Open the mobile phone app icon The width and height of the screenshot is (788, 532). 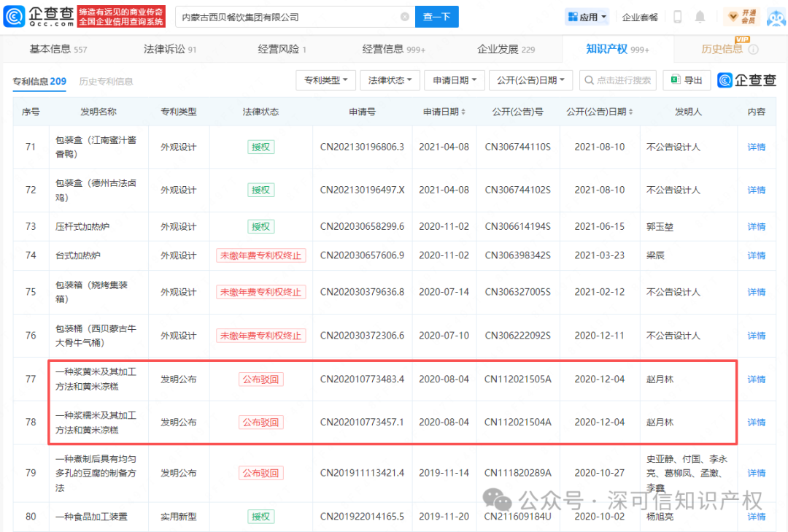[677, 17]
